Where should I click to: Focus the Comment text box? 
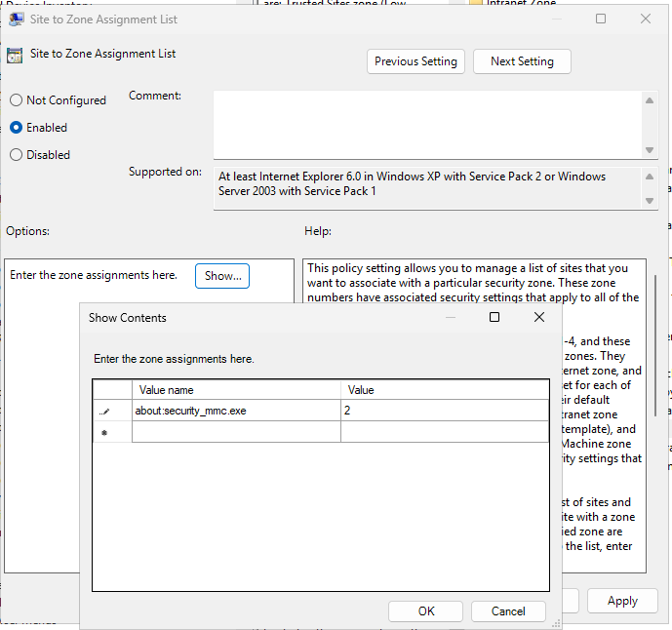427,122
